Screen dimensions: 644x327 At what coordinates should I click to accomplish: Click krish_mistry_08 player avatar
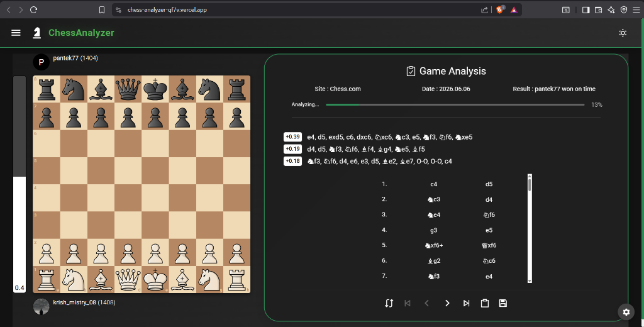pos(41,306)
